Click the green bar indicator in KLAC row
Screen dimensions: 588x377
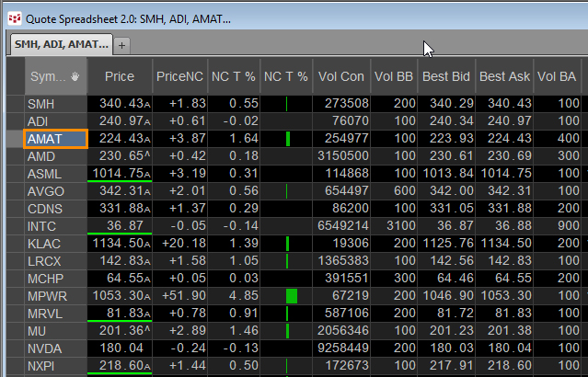287,244
